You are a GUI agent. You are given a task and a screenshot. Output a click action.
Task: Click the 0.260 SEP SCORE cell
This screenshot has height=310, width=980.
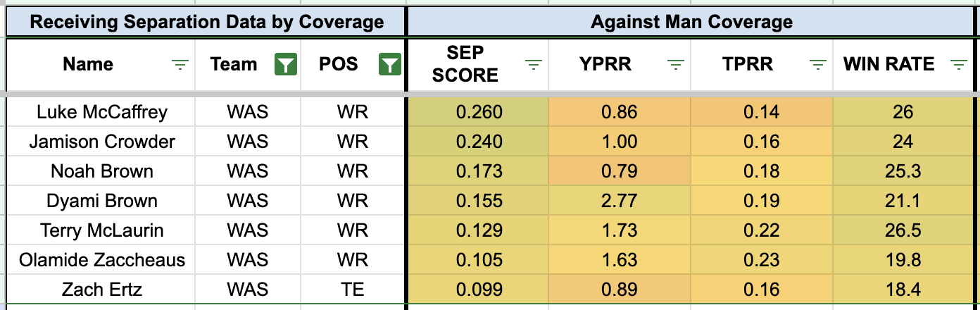coord(479,112)
